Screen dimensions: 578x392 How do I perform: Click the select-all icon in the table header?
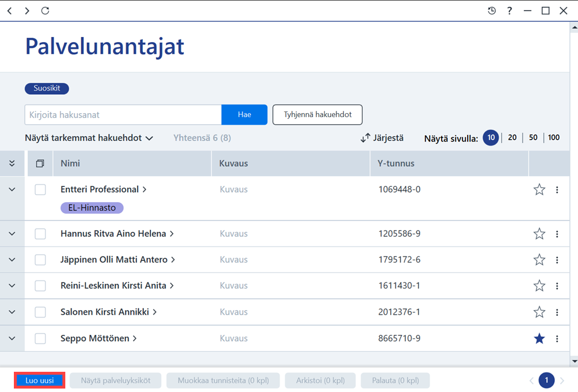point(40,163)
